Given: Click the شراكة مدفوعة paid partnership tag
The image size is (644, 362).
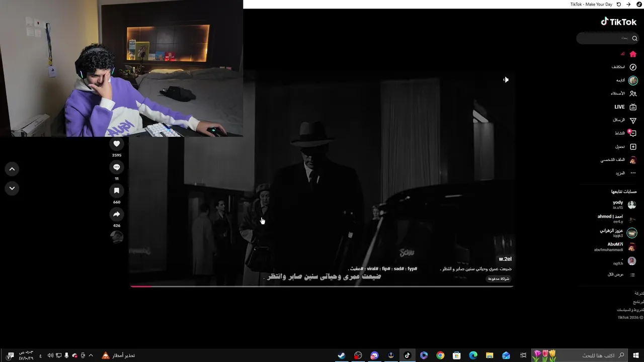Looking at the screenshot, I should pyautogui.click(x=499, y=279).
